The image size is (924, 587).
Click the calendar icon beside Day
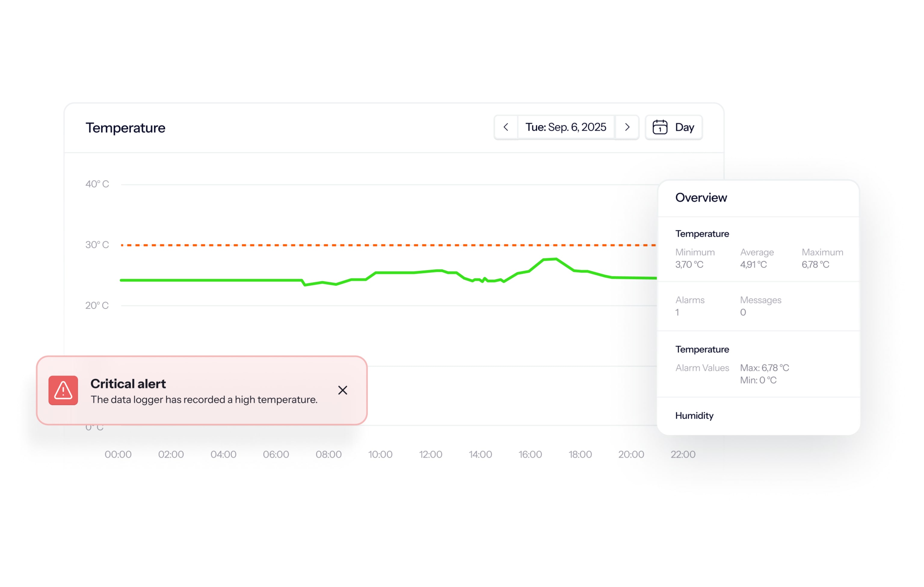click(660, 127)
